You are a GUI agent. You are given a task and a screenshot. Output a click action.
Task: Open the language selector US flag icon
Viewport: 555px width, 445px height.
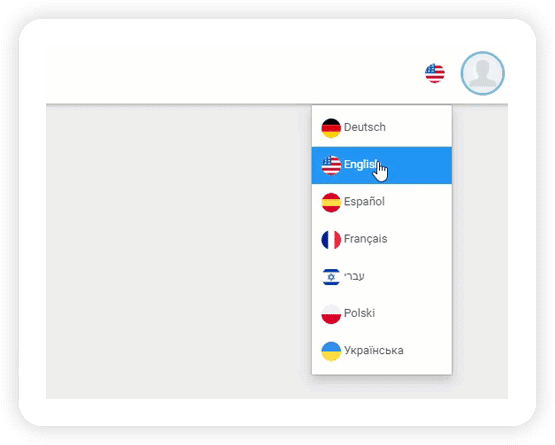(435, 73)
